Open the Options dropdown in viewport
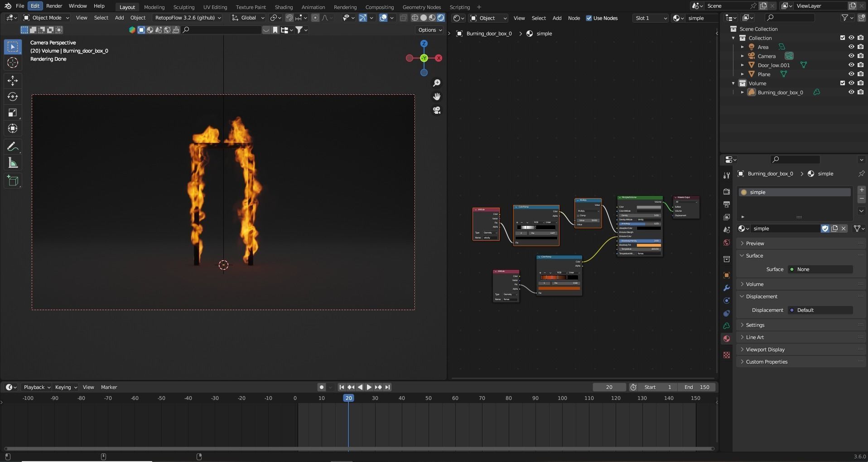The image size is (868, 462). pos(430,30)
